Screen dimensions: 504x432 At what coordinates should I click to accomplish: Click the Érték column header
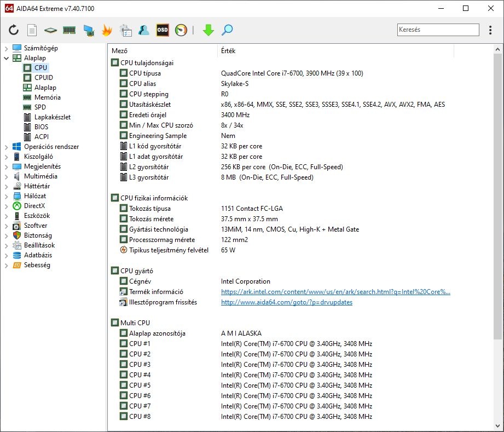[228, 51]
